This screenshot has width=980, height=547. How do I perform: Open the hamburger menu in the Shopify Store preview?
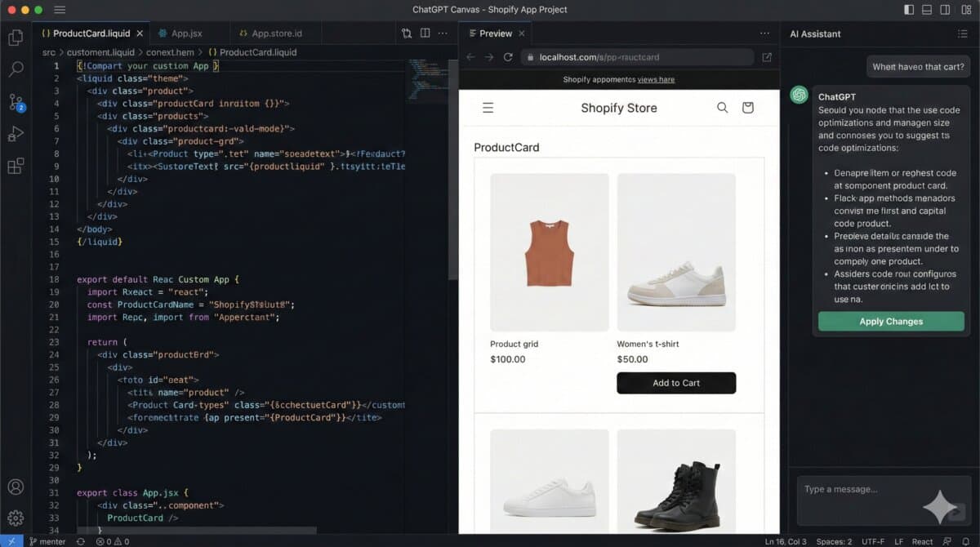pyautogui.click(x=489, y=107)
